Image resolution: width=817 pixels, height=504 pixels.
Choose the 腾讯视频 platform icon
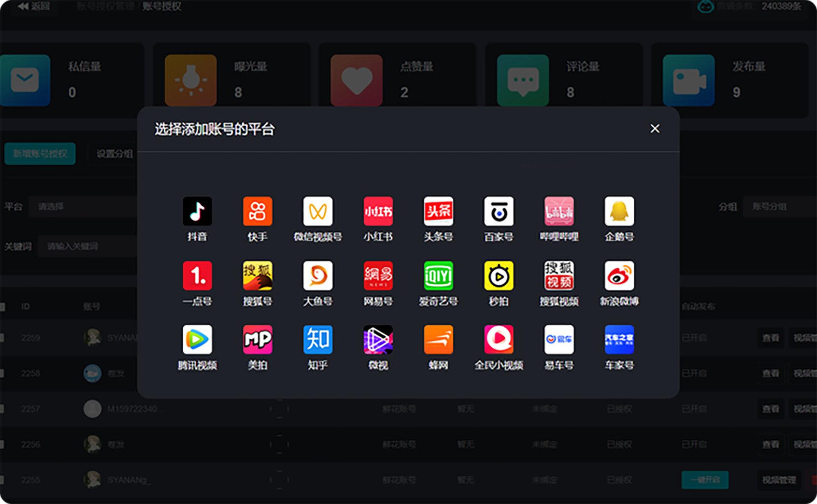197,339
